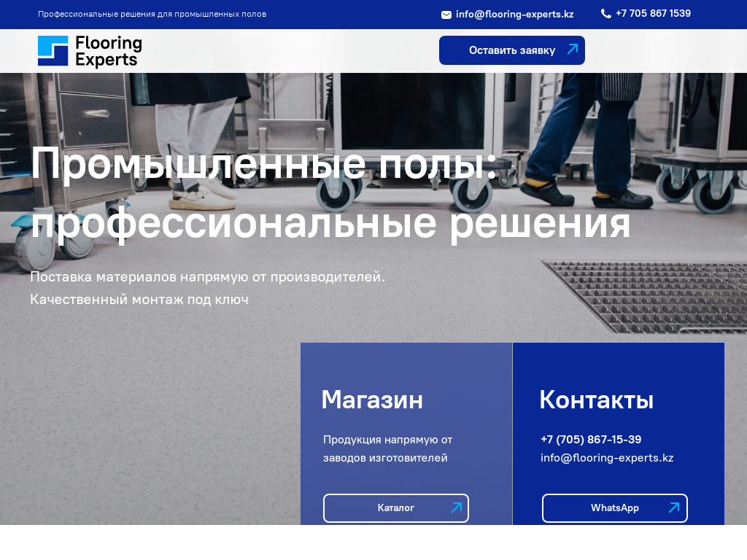Image resolution: width=747 pixels, height=560 pixels.
Task: Click the text заводов изготовителей
Action: pos(385,458)
